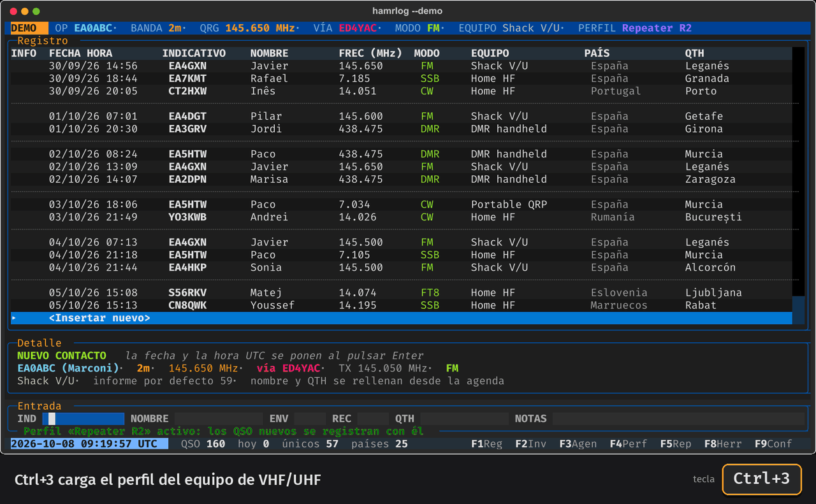Open F4Perf profiles shortcut
Viewport: 816px width, 504px height.
pyautogui.click(x=629, y=443)
